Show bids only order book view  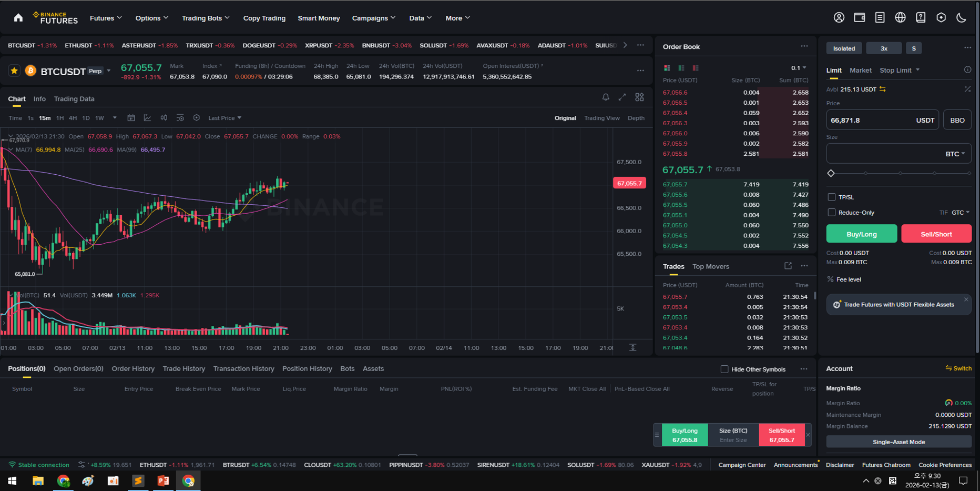click(x=681, y=68)
